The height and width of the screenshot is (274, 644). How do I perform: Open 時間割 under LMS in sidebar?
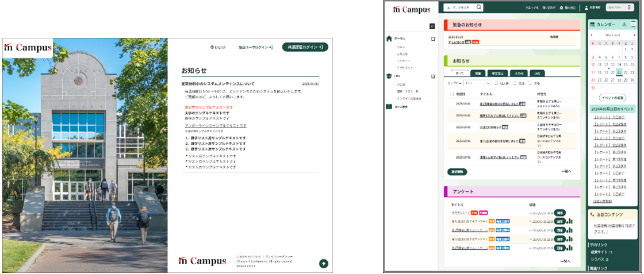coord(401,84)
